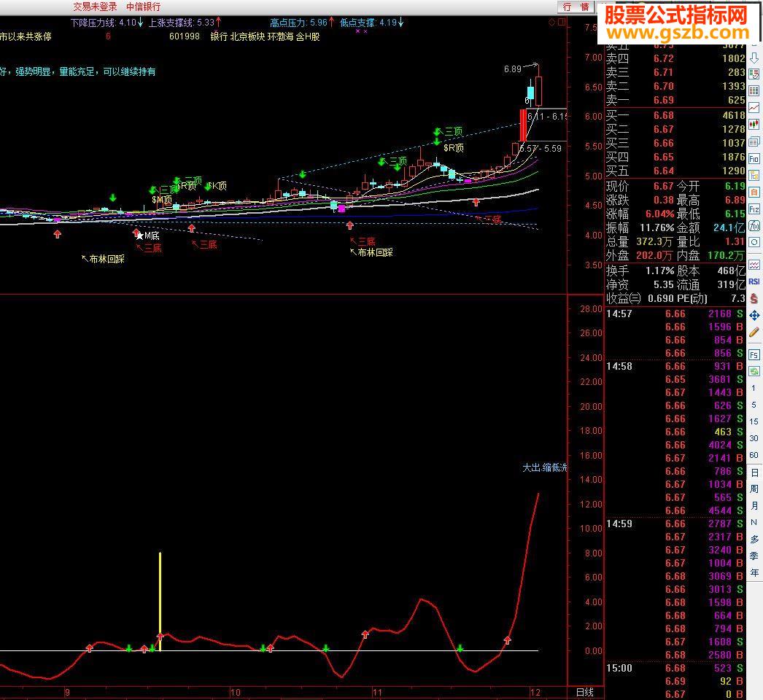Image resolution: width=763 pixels, height=700 pixels.
Task: Select the 日 daily period
Action: (754, 472)
